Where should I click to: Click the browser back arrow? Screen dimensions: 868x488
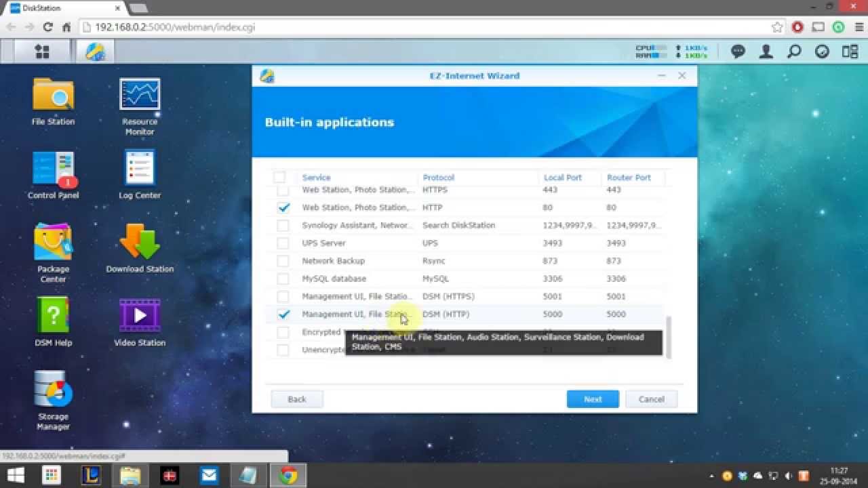coord(10,27)
